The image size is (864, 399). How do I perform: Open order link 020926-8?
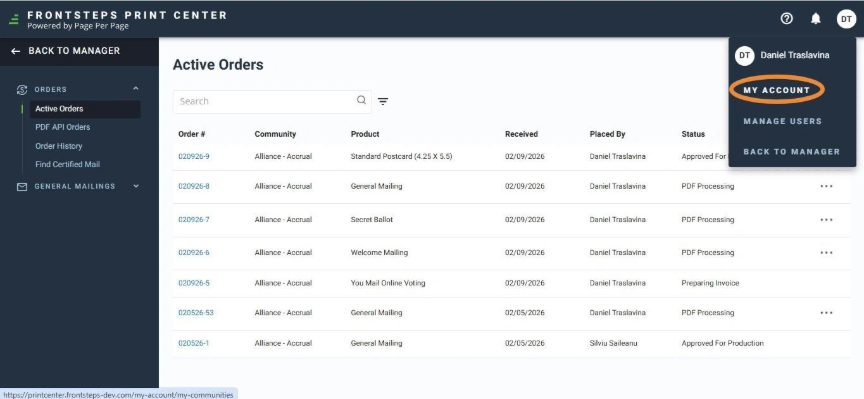coord(193,186)
